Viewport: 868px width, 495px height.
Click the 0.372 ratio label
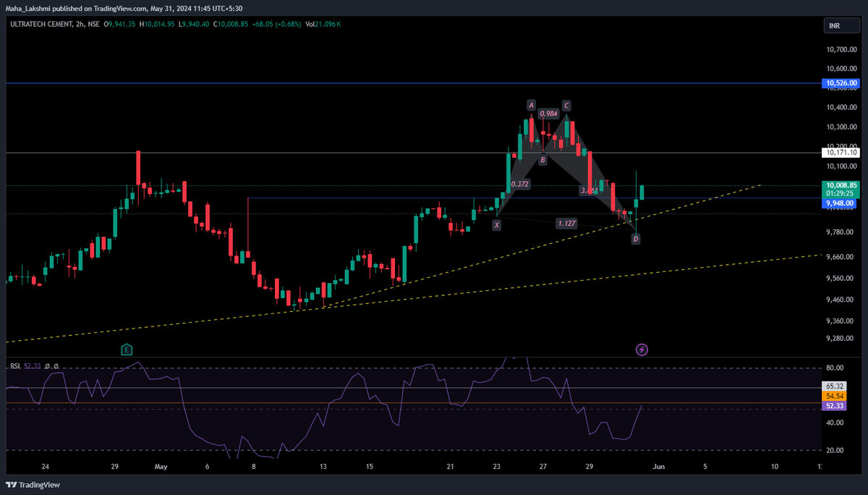[520, 185]
